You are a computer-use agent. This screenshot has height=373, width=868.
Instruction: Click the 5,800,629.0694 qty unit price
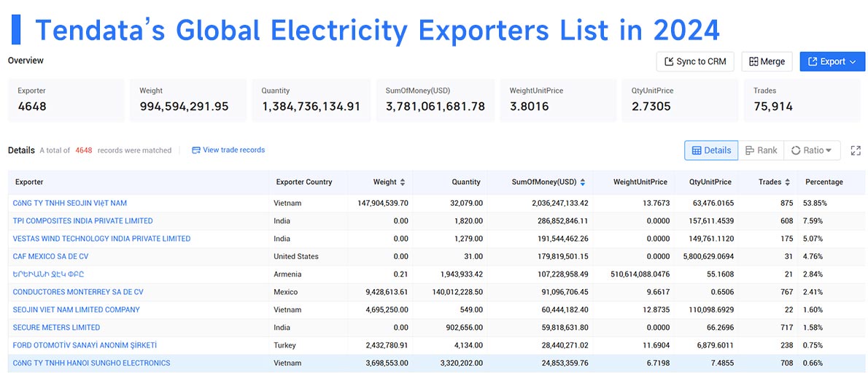[x=710, y=257]
